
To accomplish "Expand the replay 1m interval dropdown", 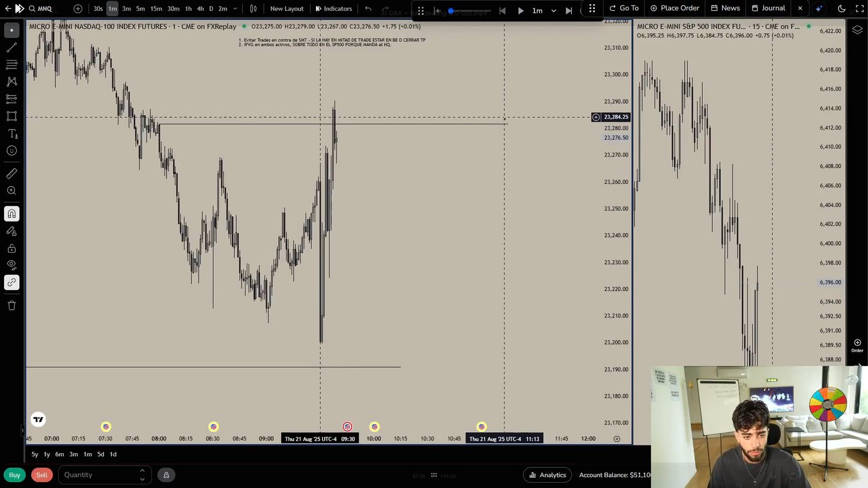I will coord(554,11).
